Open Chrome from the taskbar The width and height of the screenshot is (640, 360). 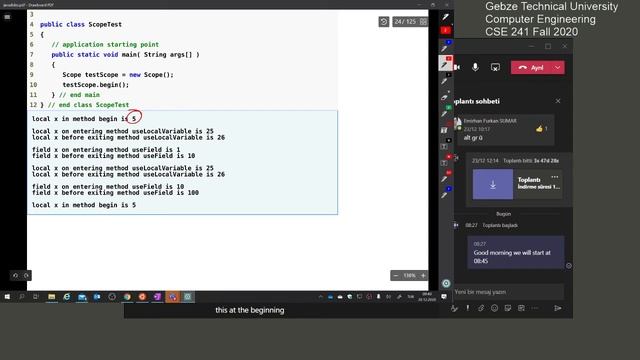[127, 297]
